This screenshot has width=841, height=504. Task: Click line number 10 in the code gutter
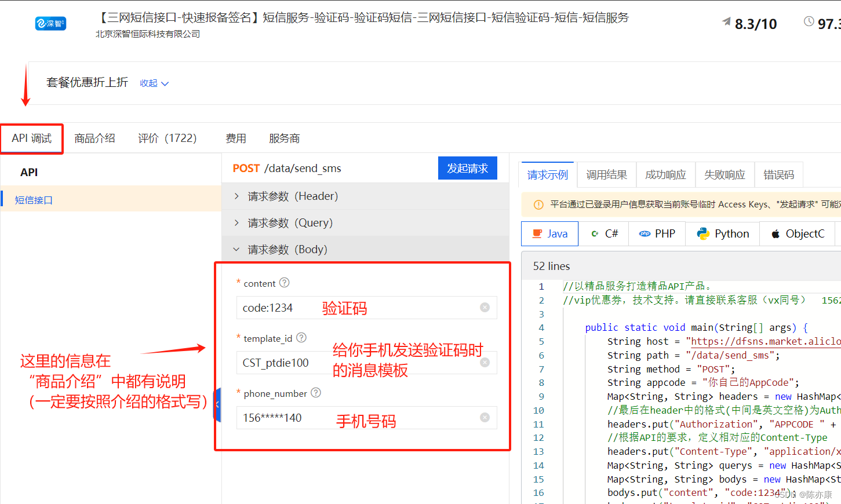[538, 410]
